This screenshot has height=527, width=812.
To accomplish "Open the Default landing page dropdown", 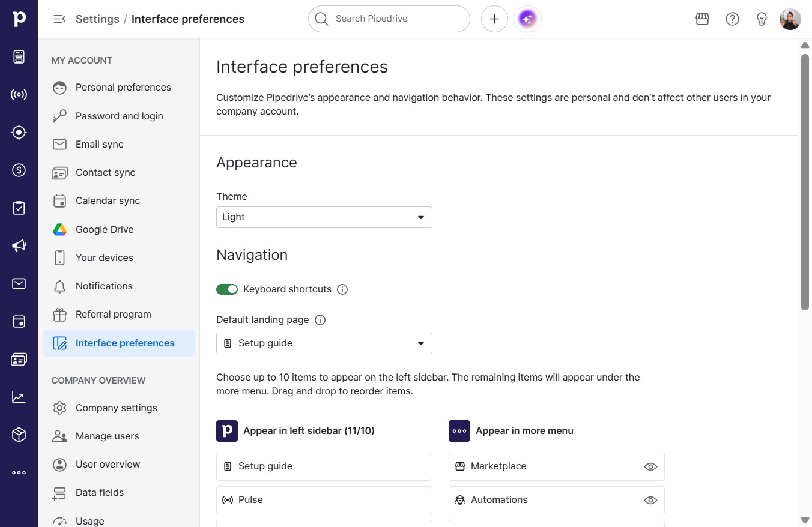I will click(x=324, y=343).
